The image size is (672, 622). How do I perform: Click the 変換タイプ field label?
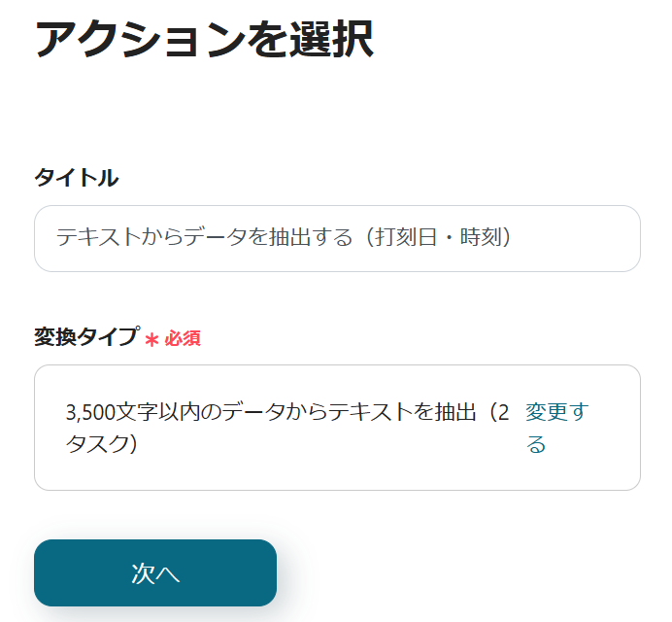pos(86,337)
